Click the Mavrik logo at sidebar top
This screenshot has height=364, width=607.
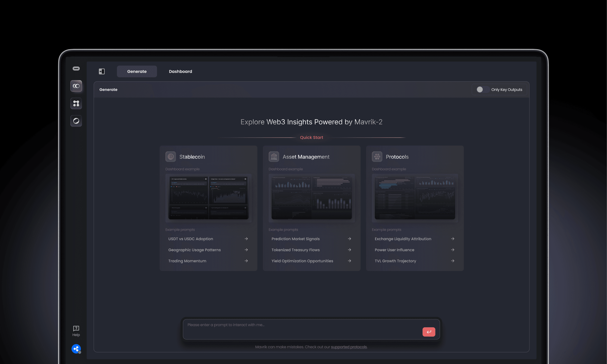(x=76, y=68)
